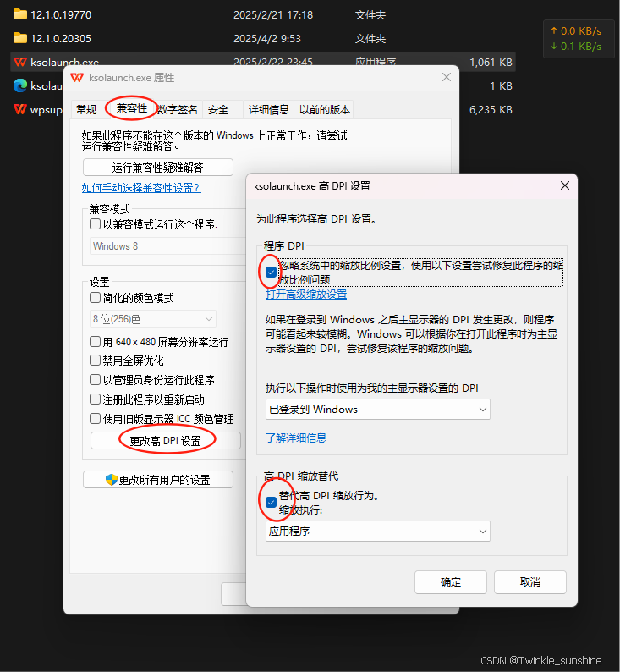The width and height of the screenshot is (620, 672).
Task: Open the 8-bit (256) color dropdown
Action: coord(153,319)
